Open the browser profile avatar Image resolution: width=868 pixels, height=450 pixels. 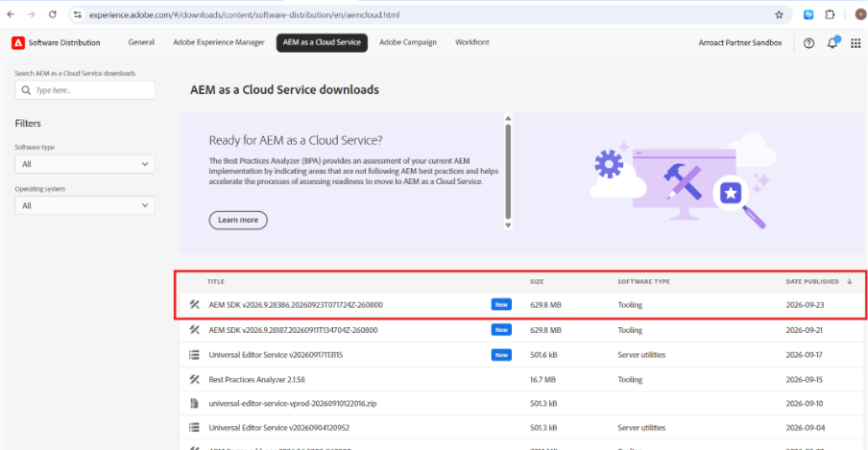coord(861,15)
